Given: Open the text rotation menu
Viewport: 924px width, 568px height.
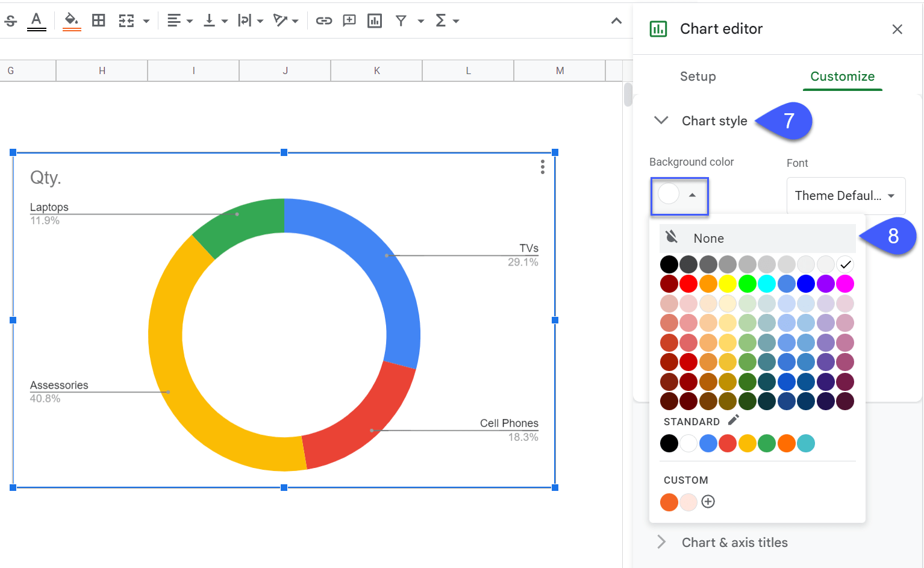Looking at the screenshot, I should [x=286, y=21].
